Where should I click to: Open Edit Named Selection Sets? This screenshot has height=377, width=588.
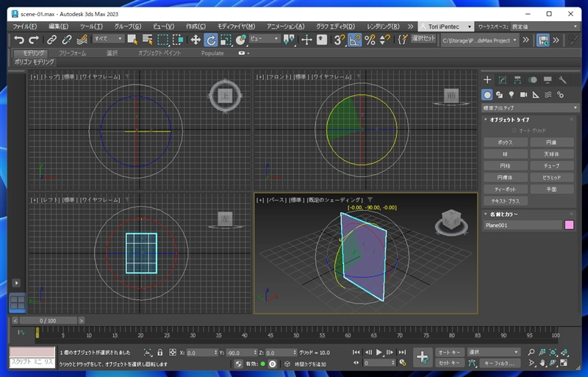[x=402, y=40]
